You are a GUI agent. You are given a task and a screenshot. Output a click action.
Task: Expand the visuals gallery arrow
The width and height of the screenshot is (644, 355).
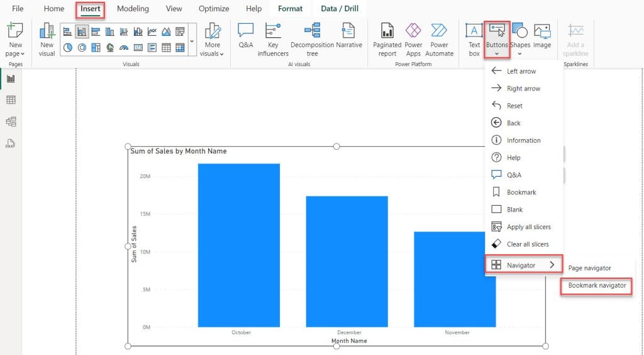click(192, 41)
